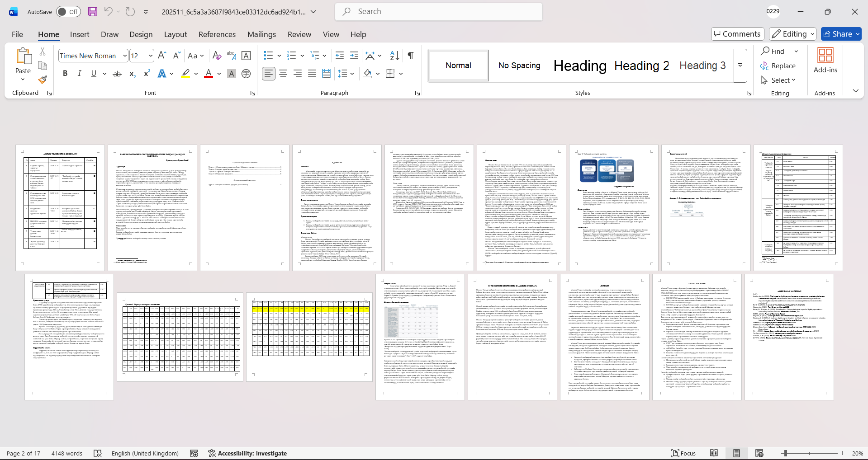Toggle bold formatting
Viewport: 868px width, 460px height.
click(x=65, y=74)
